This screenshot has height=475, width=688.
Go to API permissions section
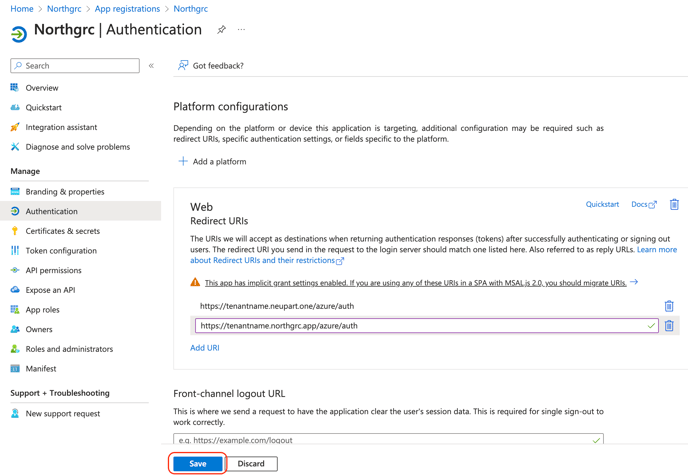pos(53,270)
